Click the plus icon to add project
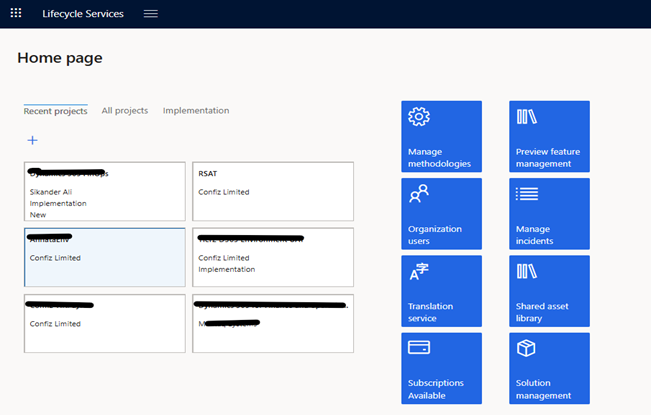Viewport: 651px width, 415px height. (x=32, y=140)
